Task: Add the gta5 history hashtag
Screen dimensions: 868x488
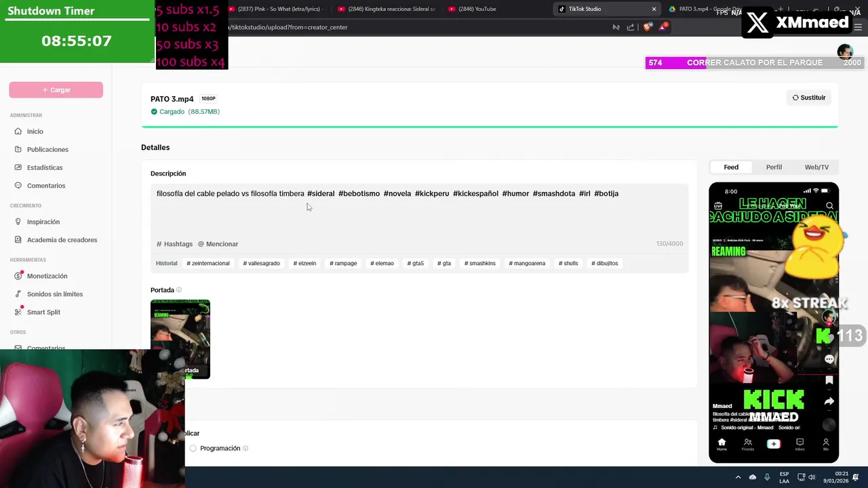Action: pos(416,264)
